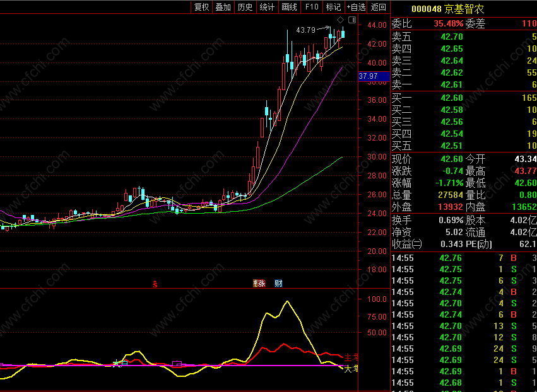Image resolution: width=537 pixels, height=392 pixels.
Task: Click the diamond icon above the price axis
Action: (x=340, y=20)
